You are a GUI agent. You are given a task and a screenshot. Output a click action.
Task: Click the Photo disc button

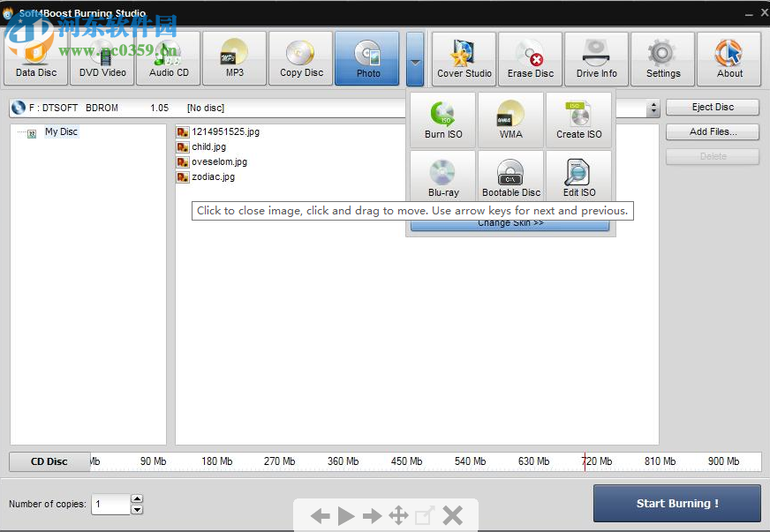coord(367,58)
